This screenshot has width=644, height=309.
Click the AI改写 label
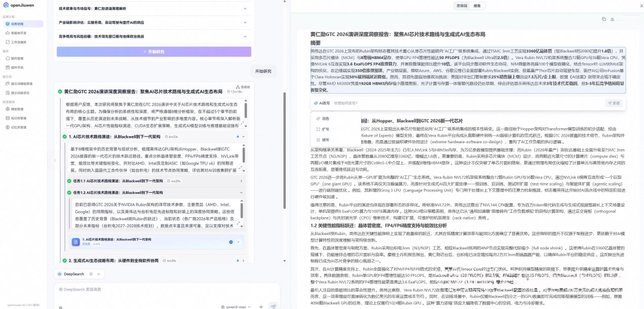(324, 103)
